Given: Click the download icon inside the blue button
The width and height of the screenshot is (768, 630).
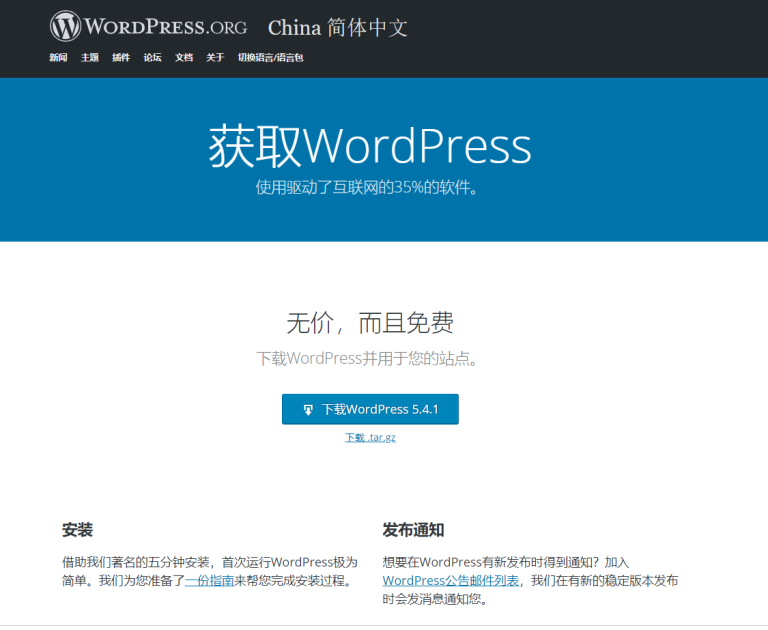Looking at the screenshot, I should pos(308,410).
